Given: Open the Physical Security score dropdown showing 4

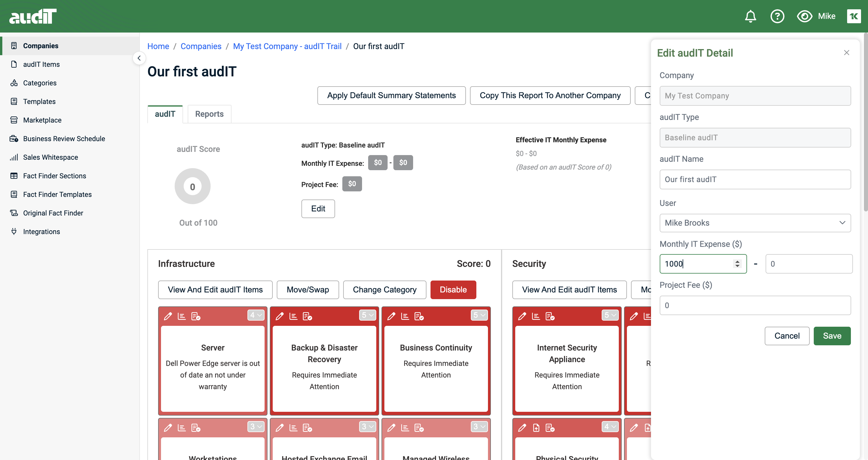Looking at the screenshot, I should tap(610, 427).
